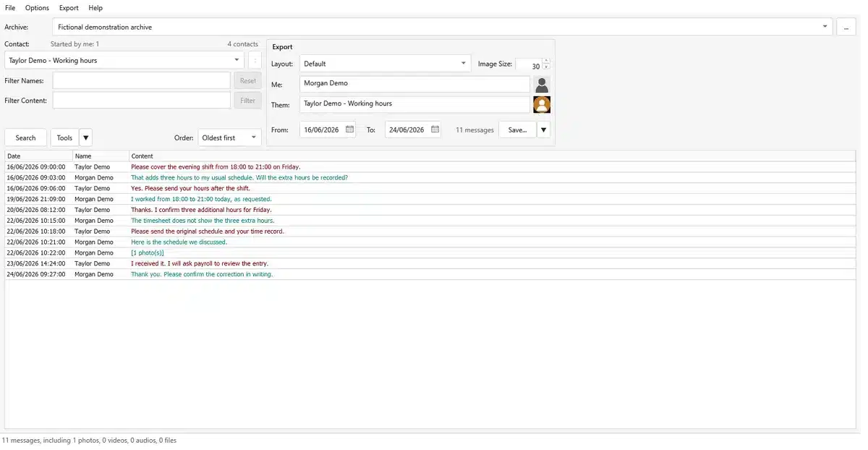Click the contact options button beside the Contact dropdown
Screen dimensions: 868x450
click(x=255, y=60)
